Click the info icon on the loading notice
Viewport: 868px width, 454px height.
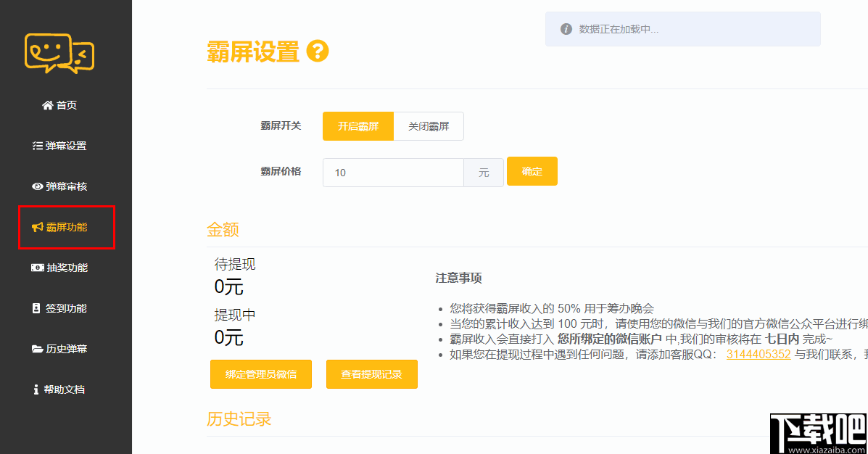[x=565, y=28]
